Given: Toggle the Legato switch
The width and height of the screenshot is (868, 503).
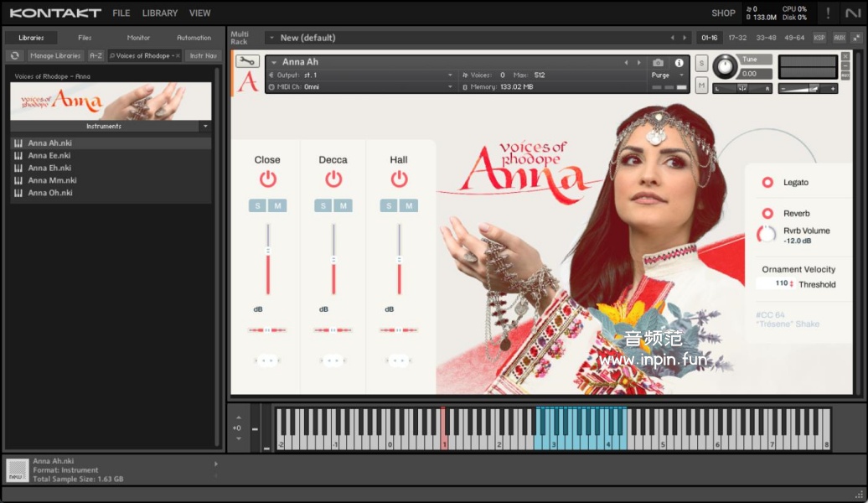Looking at the screenshot, I should tap(767, 182).
